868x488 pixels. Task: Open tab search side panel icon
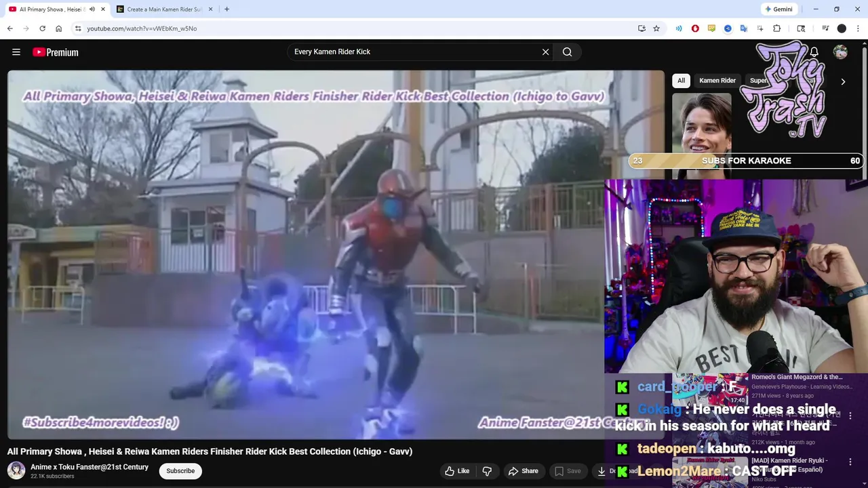tap(801, 28)
